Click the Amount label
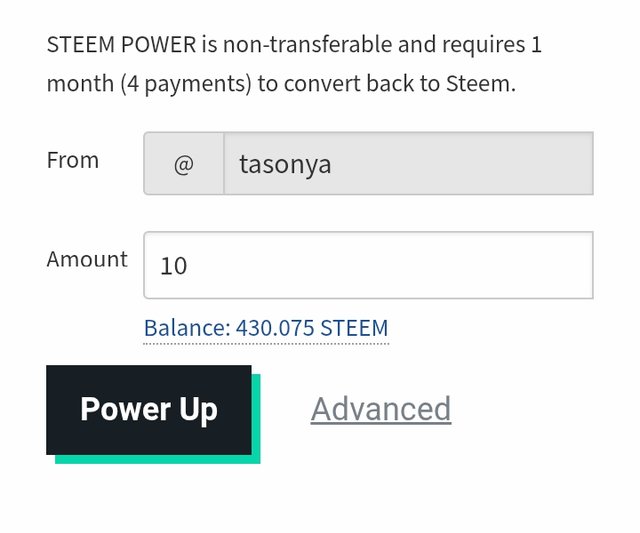Image resolution: width=640 pixels, height=533 pixels. (x=87, y=259)
